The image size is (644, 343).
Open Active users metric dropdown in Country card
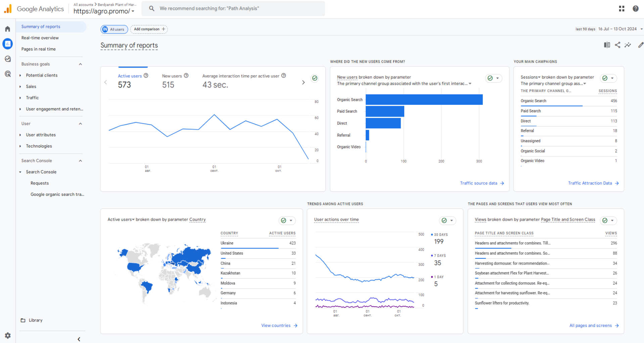click(133, 220)
